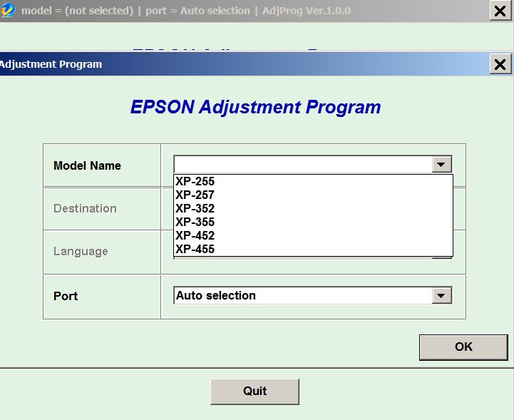Click the greyed Language label

(81, 251)
